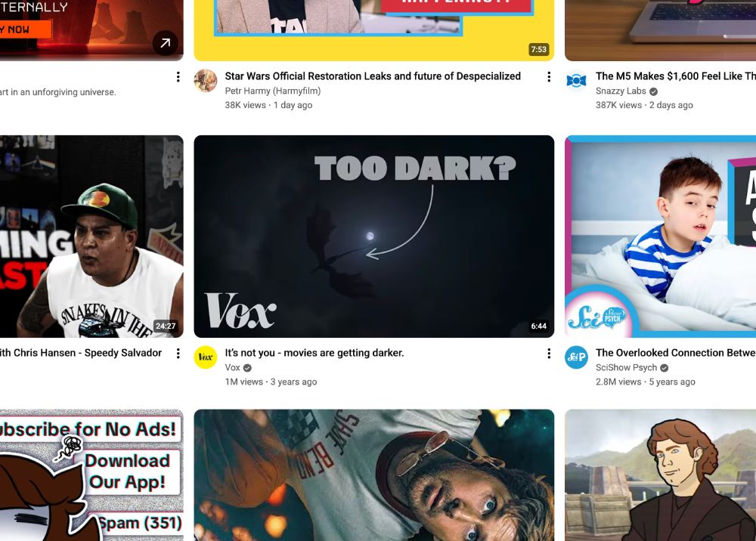Click verified badge next to Snazzy Labs

pos(653,91)
